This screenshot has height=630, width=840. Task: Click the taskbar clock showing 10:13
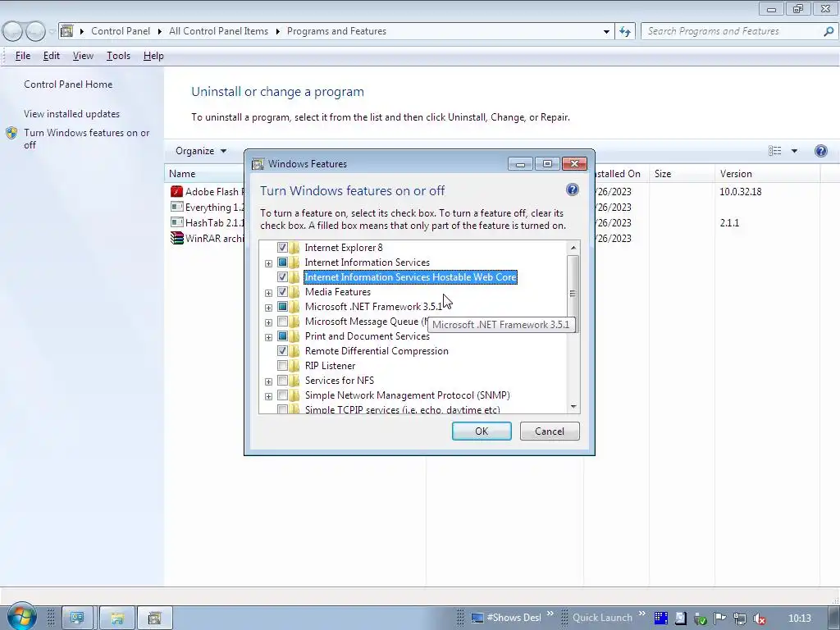pos(799,619)
